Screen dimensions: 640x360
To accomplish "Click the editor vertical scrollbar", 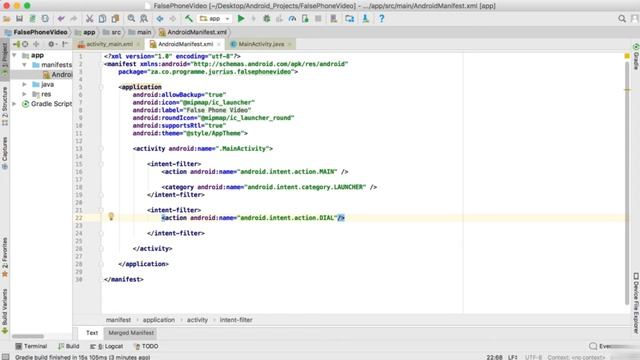I will (x=627, y=183).
